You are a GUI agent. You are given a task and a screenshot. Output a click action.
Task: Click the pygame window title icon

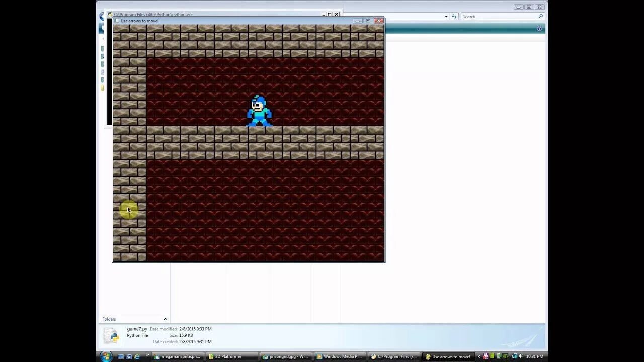click(116, 21)
